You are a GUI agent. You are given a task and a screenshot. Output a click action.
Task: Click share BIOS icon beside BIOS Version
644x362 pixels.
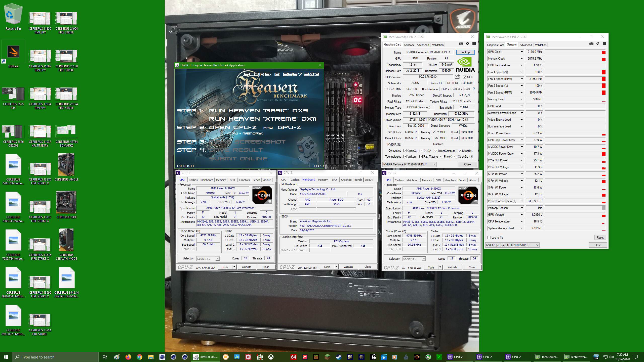pos(457,77)
